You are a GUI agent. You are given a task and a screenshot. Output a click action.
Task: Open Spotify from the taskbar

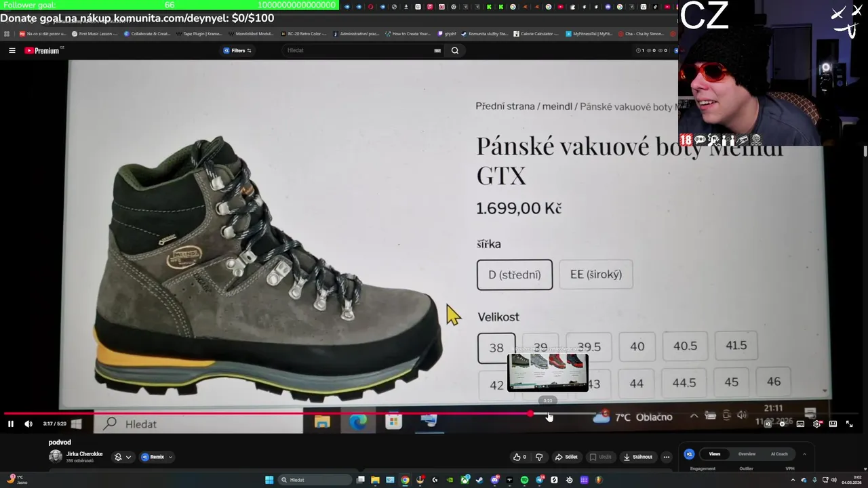524,480
